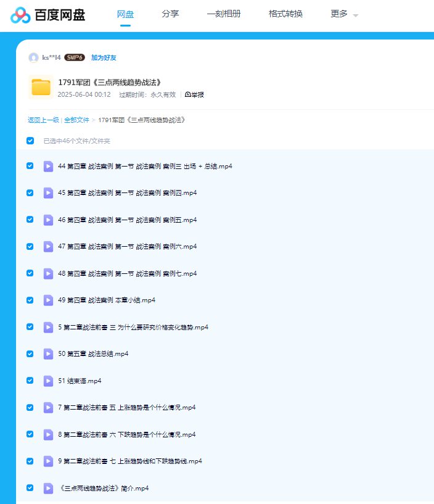Viewport: 434px width, 504px height.
Task: Click 全部文件 breadcrumb link
Action: pos(76,120)
